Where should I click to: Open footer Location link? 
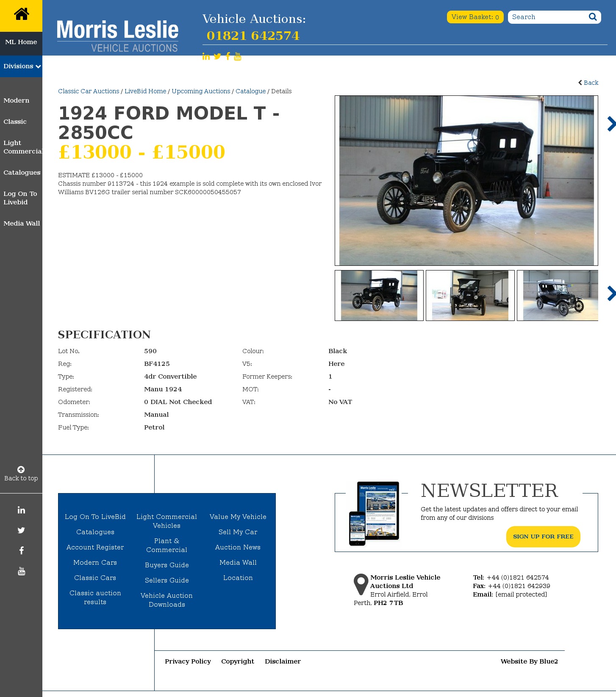pos(238,578)
